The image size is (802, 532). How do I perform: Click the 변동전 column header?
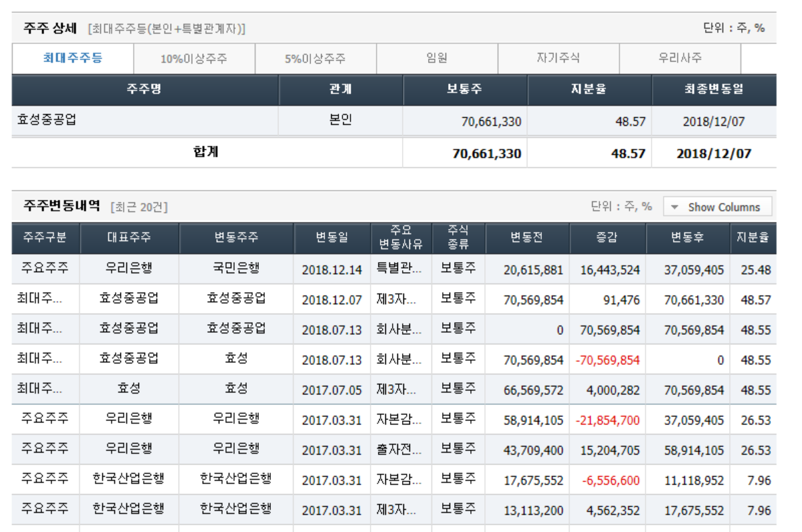click(x=527, y=238)
